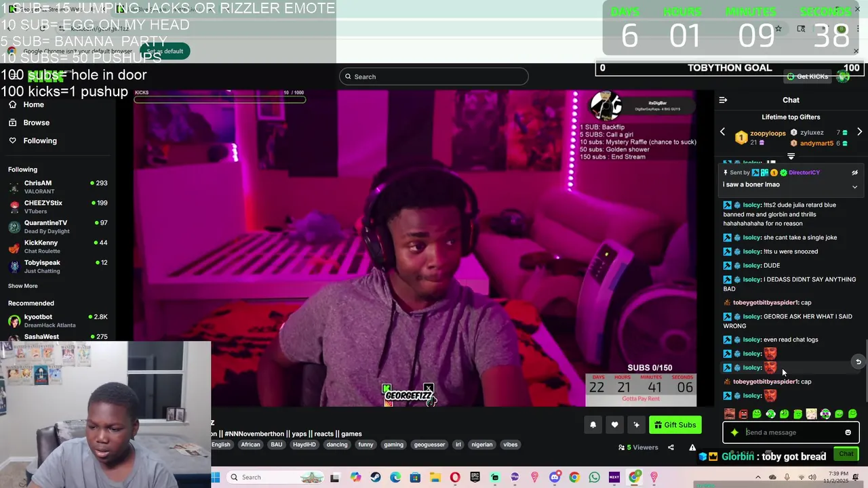
Task: Open Steam from the taskbar
Action: [x=375, y=477]
